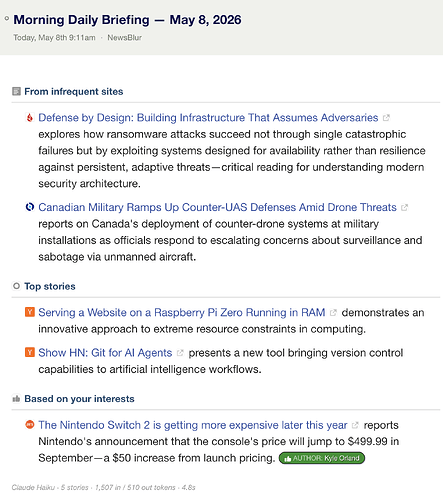Screen dimensions: 443x500
Task: Click external link icon after Canadian Military headline
Action: (404, 207)
